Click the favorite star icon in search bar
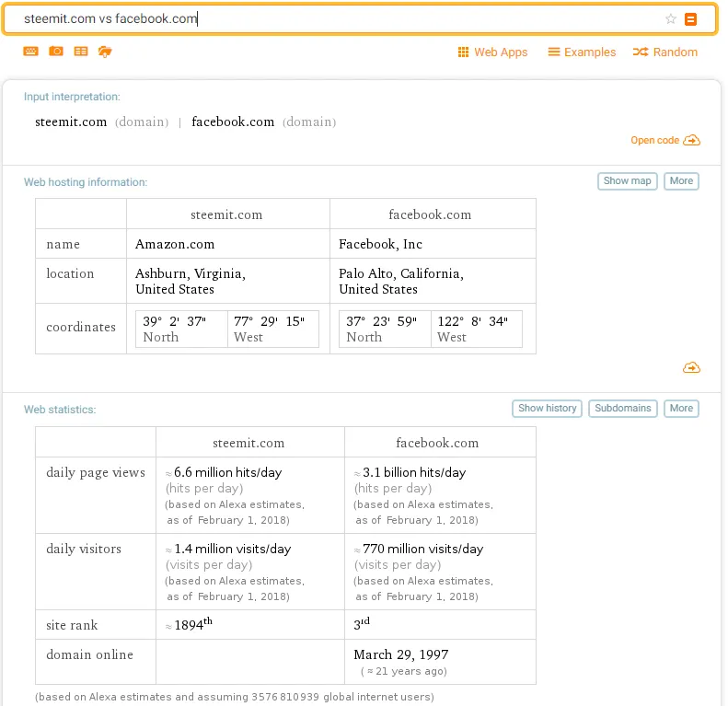The height and width of the screenshot is (706, 728). [670, 19]
